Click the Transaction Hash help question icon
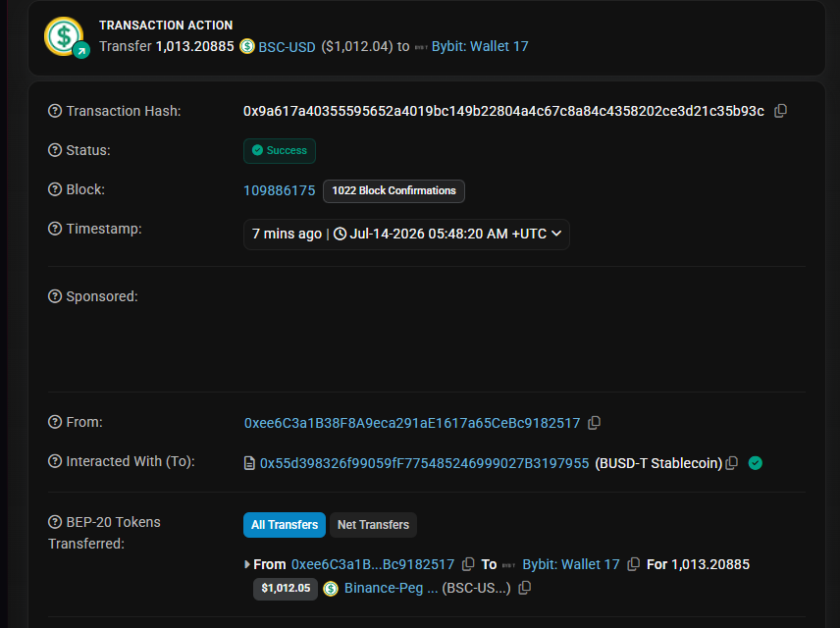The image size is (840, 628). click(55, 111)
